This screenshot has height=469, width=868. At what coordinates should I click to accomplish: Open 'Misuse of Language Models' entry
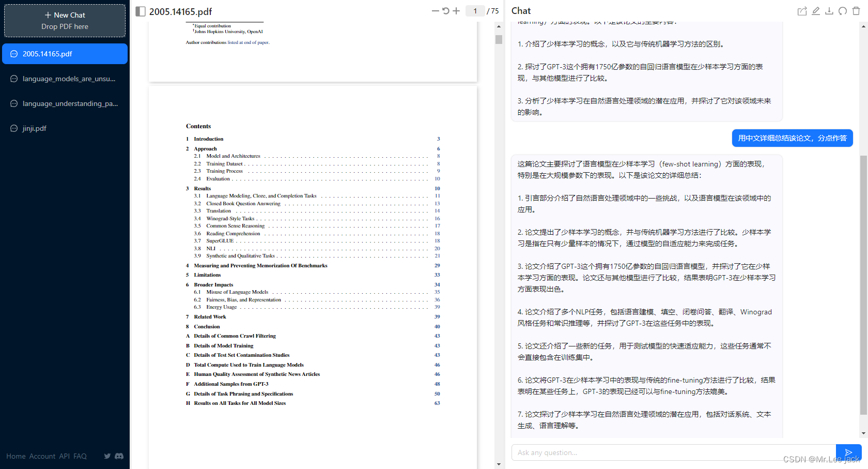pos(237,292)
